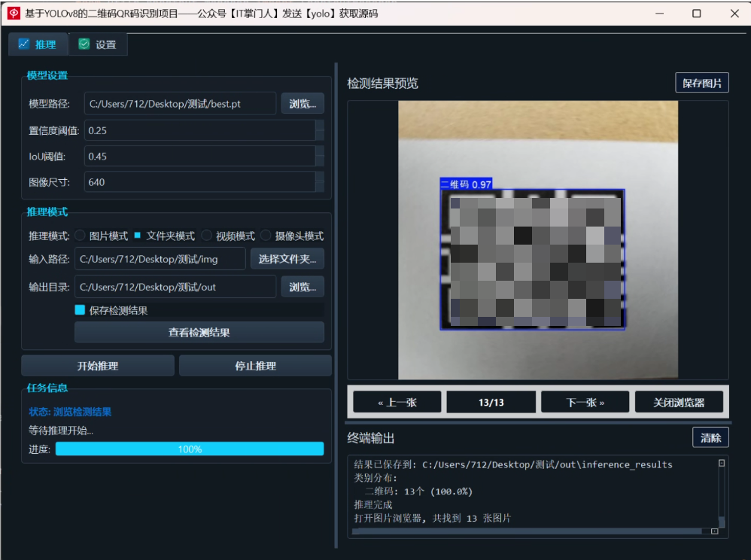Start inference with the 开始推理 button

pyautogui.click(x=97, y=365)
